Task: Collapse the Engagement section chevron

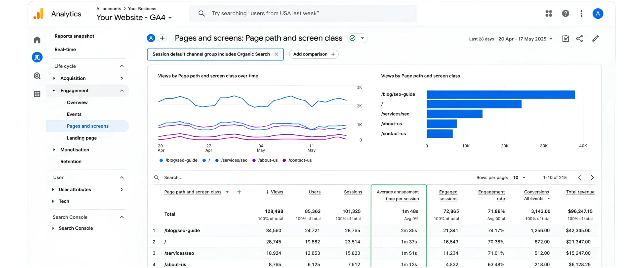Action: click(122, 91)
